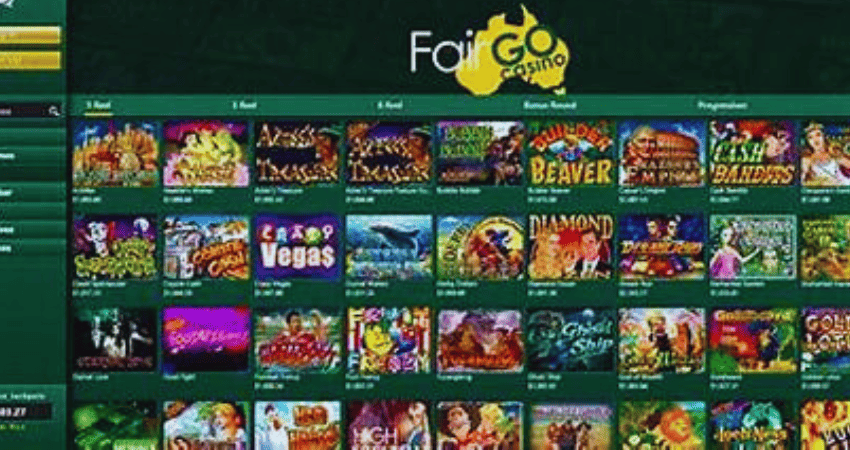Screen dimensions: 850x450
Task: Select the Caesar's Empire game thumbnail
Action: [x=661, y=153]
